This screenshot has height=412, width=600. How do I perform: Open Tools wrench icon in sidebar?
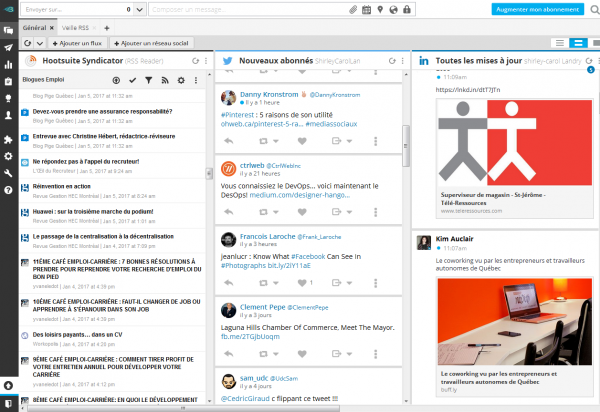click(x=8, y=173)
